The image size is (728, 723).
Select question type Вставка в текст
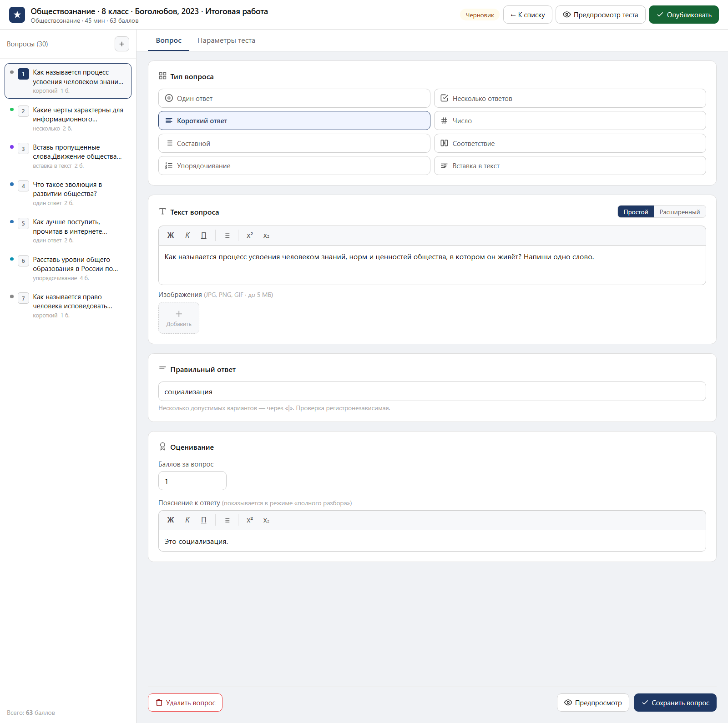pyautogui.click(x=570, y=166)
